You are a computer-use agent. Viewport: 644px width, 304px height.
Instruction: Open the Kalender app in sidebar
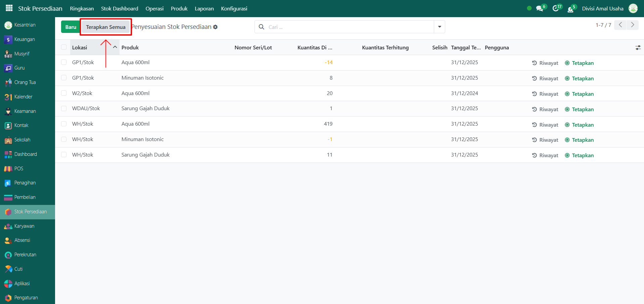(x=23, y=97)
